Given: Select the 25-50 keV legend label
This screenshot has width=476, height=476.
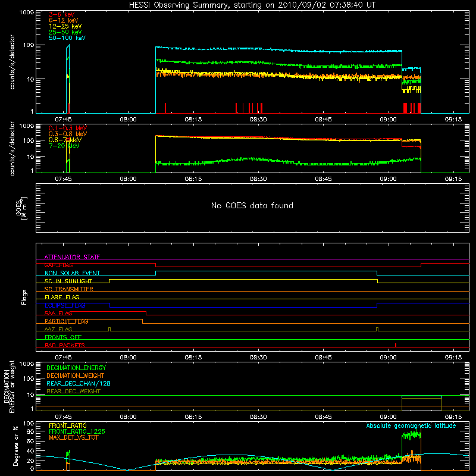Looking at the screenshot, I should click(65, 32).
